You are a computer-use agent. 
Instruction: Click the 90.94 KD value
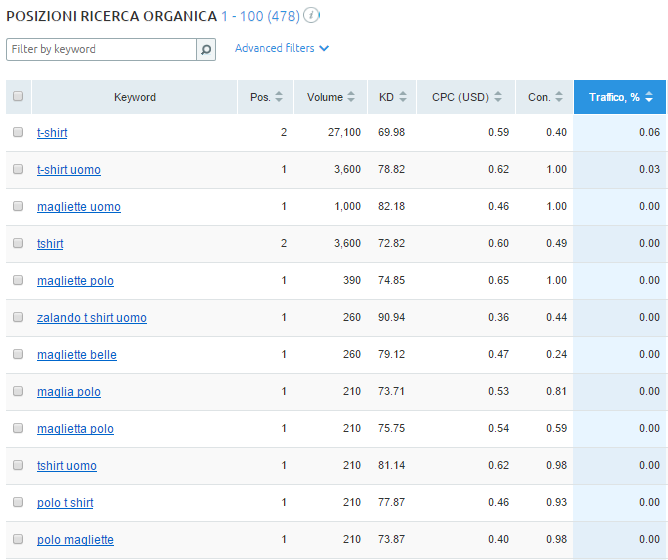[x=391, y=317]
